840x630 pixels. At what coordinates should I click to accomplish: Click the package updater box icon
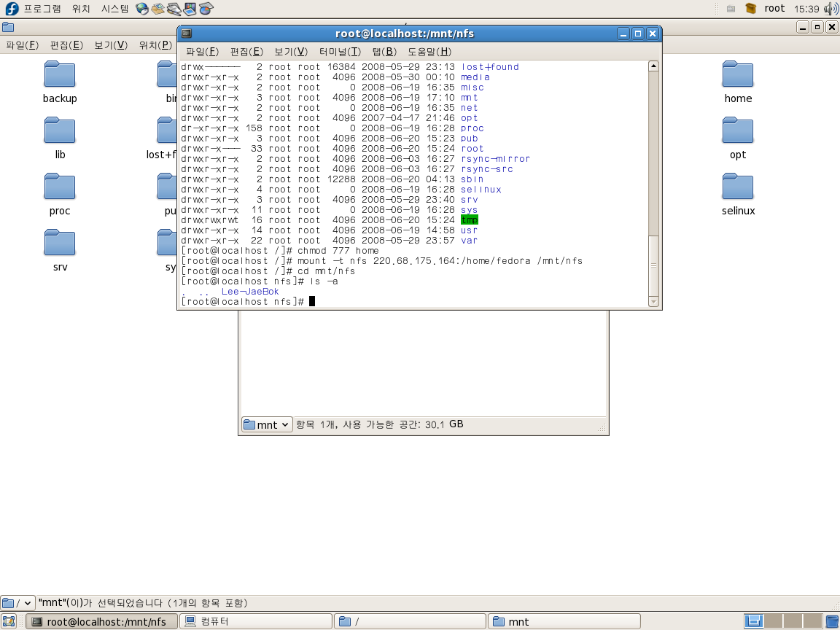(x=751, y=9)
